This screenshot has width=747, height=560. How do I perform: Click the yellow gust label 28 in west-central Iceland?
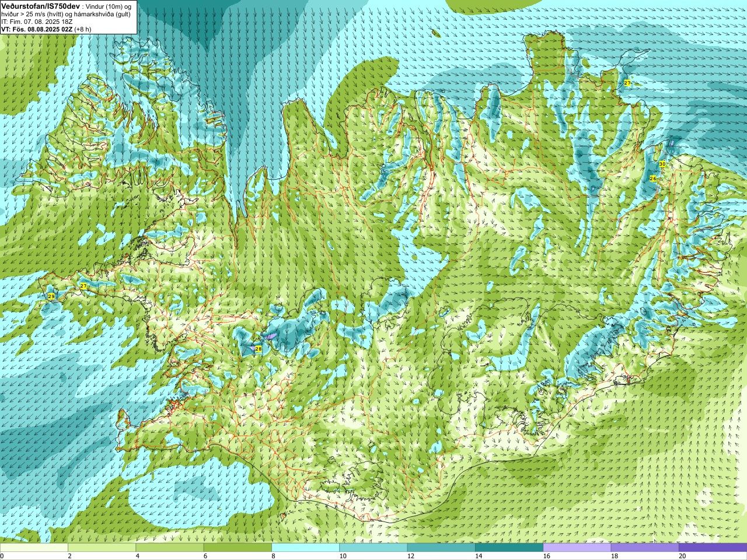259,349
